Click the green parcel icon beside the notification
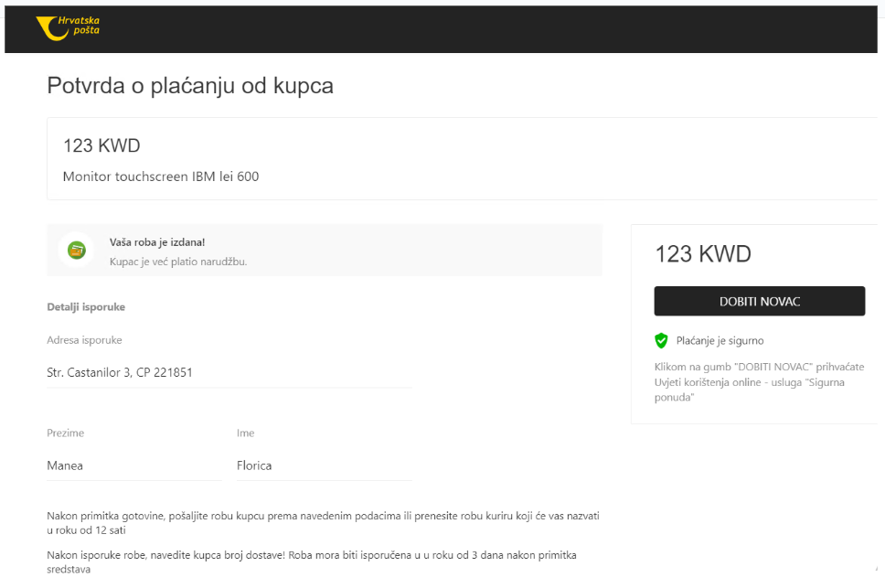 (77, 249)
